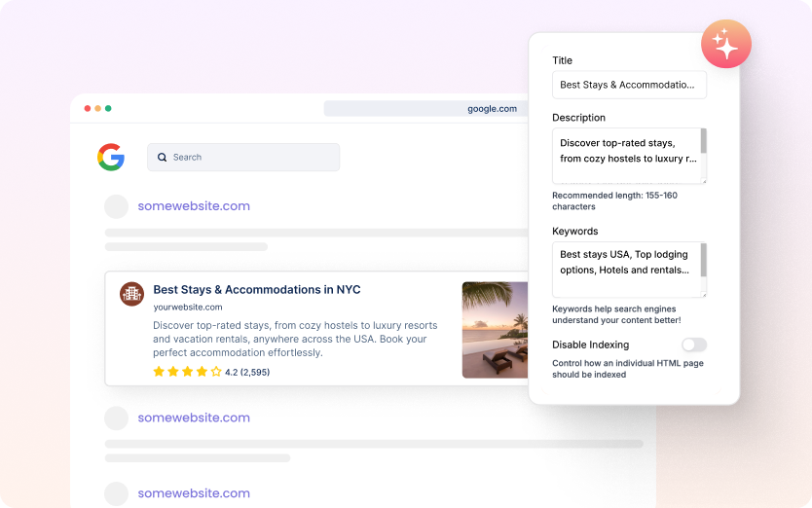Click the Description field scrollbar
The width and height of the screenshot is (812, 508).
click(703, 142)
